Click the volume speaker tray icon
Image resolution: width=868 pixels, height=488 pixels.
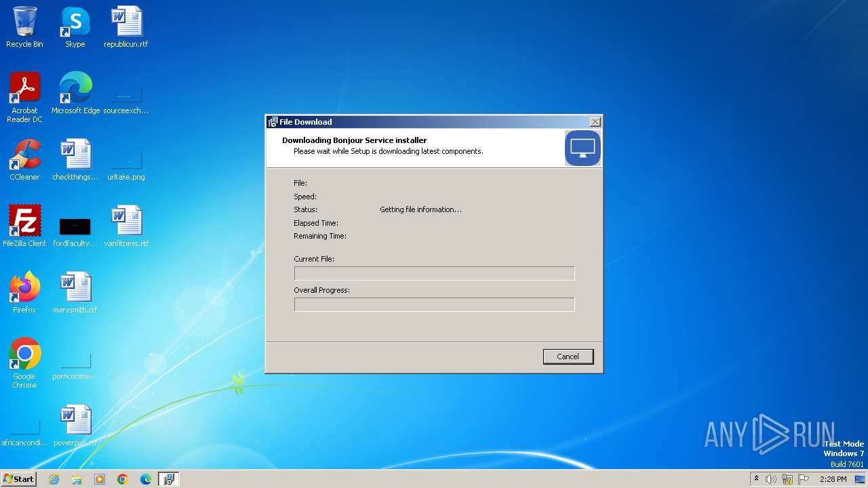coord(771,479)
